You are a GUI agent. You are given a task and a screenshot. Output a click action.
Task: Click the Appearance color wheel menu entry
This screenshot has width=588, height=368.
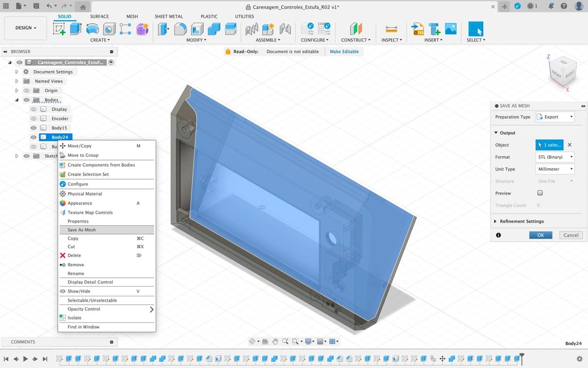click(79, 203)
